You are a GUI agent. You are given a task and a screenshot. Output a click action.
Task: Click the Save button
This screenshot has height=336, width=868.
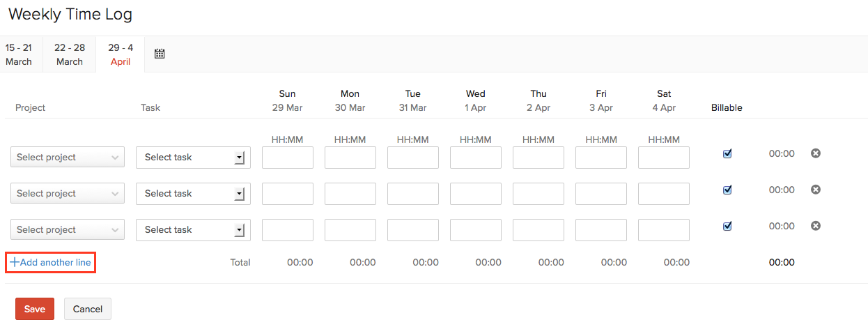35,309
